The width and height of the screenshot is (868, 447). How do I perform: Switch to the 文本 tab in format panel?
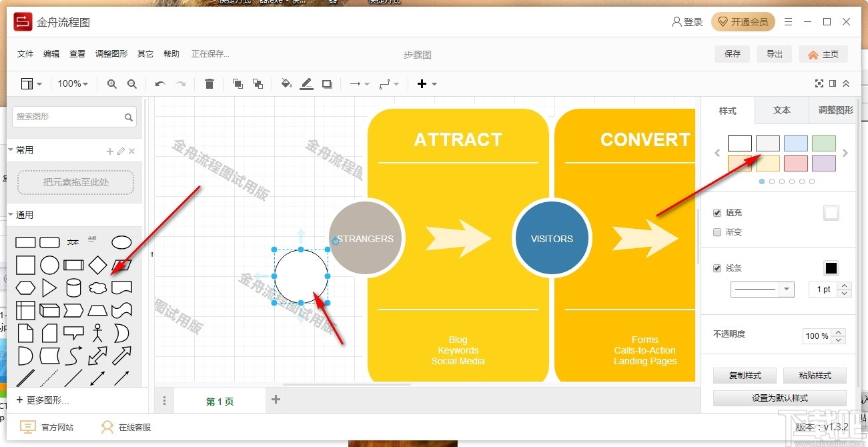tap(782, 111)
